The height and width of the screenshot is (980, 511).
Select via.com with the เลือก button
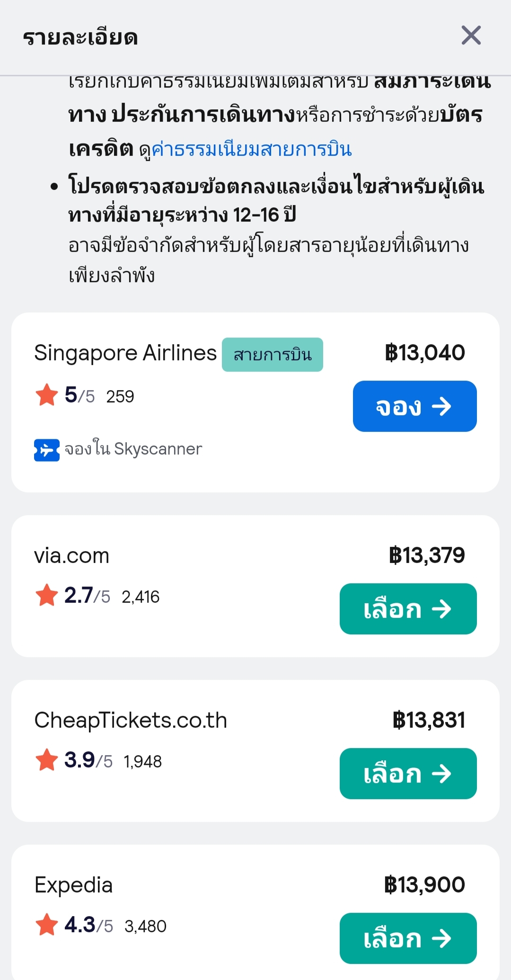(x=408, y=609)
